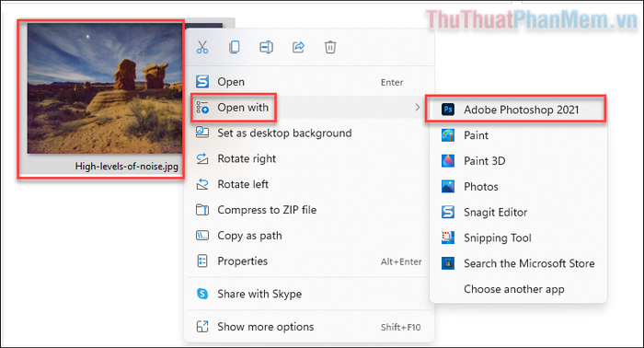Screen dimensions: 644x348
Task: Click the Snagit Editor icon
Action: pyautogui.click(x=448, y=212)
